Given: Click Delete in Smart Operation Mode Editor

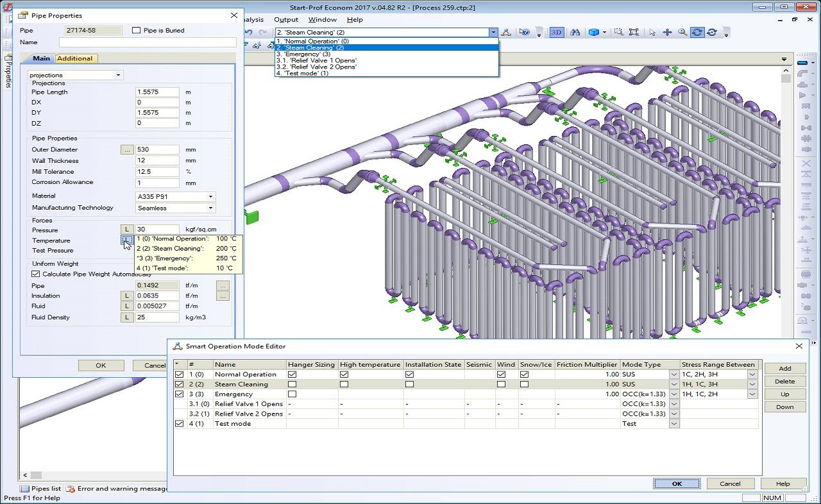Looking at the screenshot, I should [x=784, y=382].
